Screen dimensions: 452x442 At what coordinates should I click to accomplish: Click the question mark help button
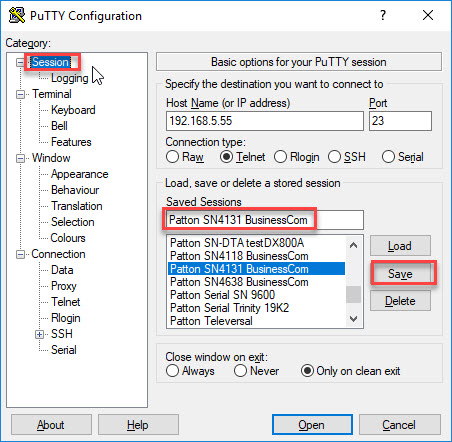[x=383, y=15]
